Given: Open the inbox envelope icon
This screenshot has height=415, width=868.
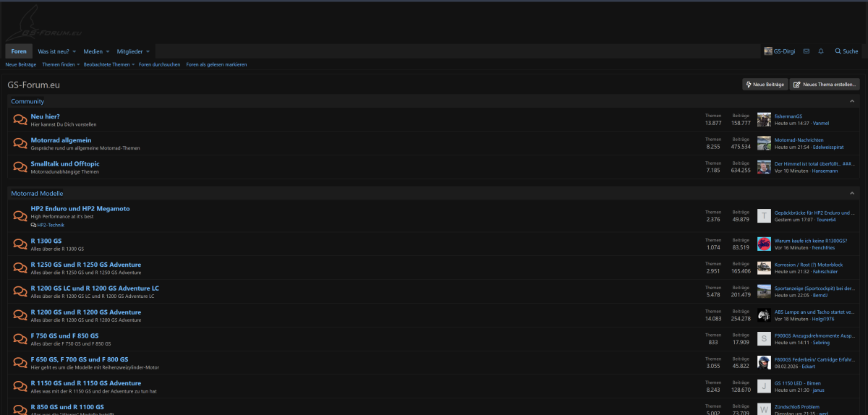Looking at the screenshot, I should coord(806,51).
